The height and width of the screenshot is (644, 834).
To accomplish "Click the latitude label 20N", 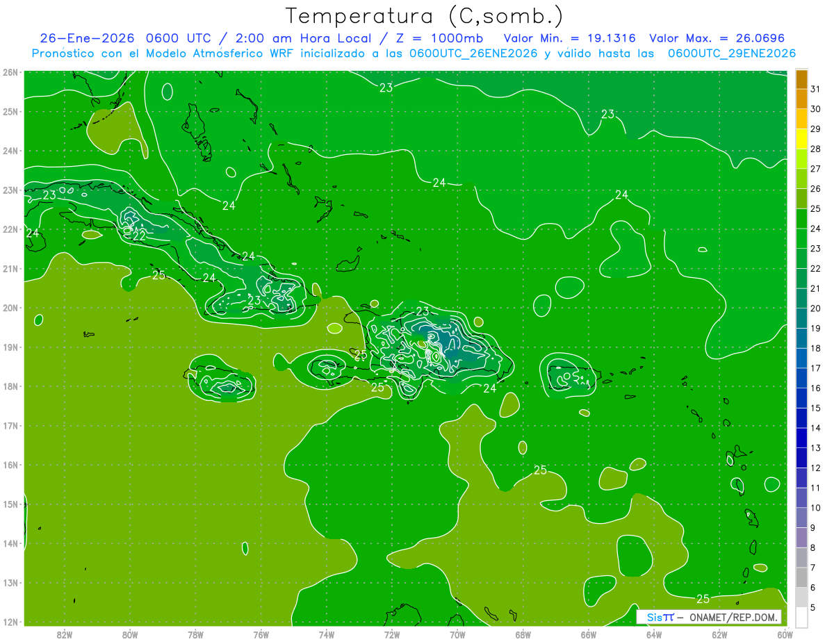I will 10,308.
